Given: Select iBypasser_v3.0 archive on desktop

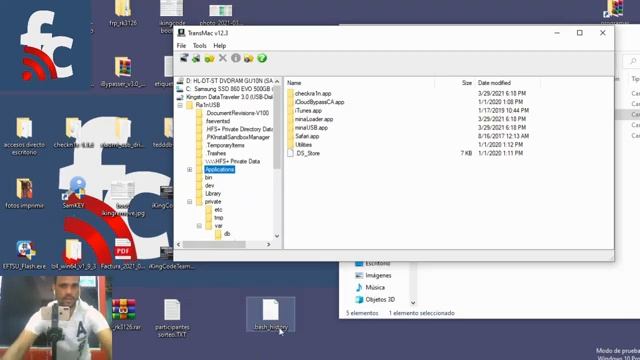Looking at the screenshot, I should click(x=123, y=72).
